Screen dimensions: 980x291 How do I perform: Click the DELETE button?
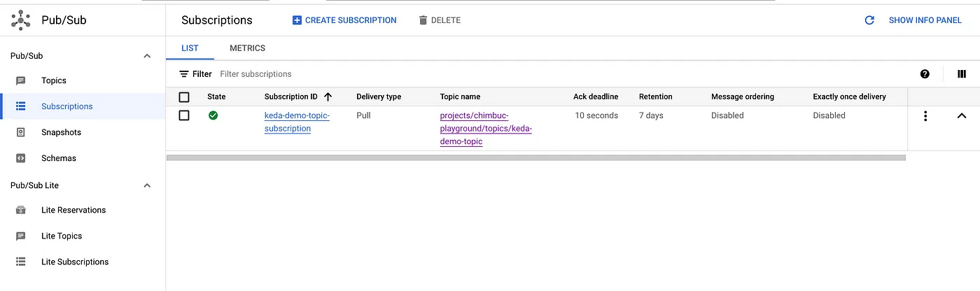pyautogui.click(x=440, y=20)
